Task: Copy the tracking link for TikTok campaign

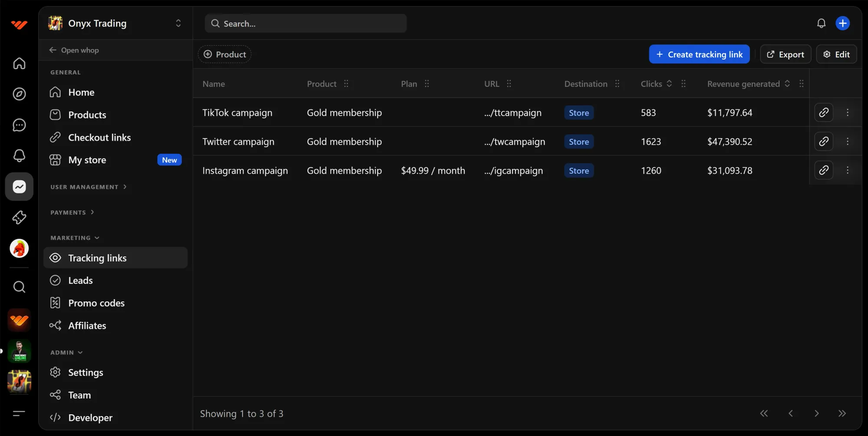Action: pyautogui.click(x=824, y=112)
